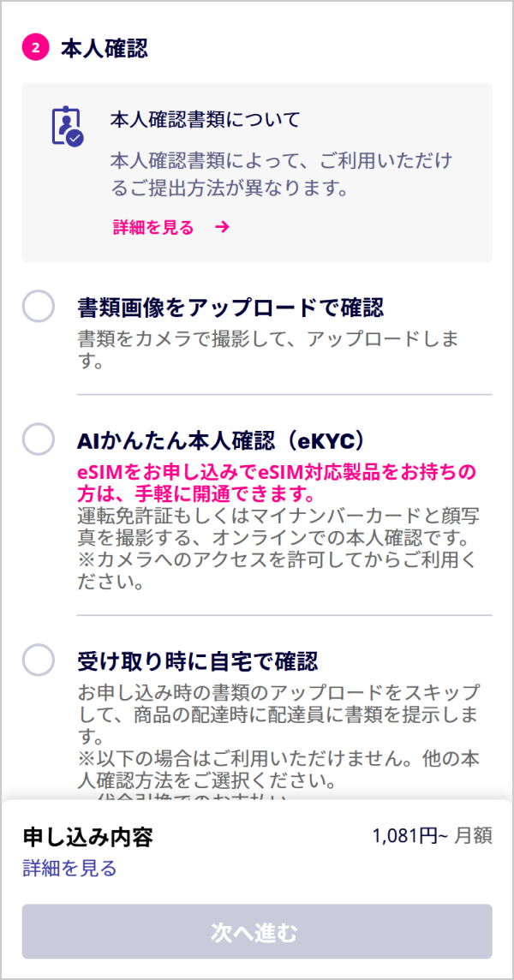Screen dimensions: 514x980
Task: Click the pink arrow beside 詳細を見る
Action: tap(222, 228)
